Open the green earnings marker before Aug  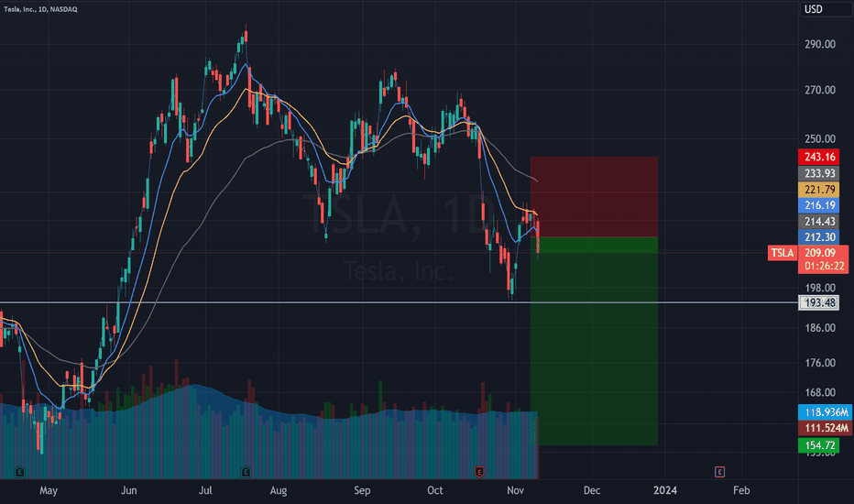coord(246,472)
